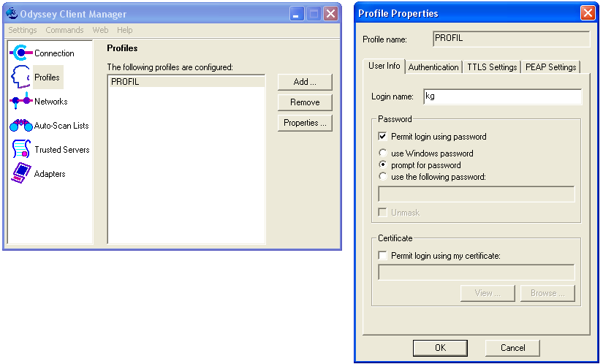Click the Auto-Scan Lists binoculars icon

tap(20, 125)
